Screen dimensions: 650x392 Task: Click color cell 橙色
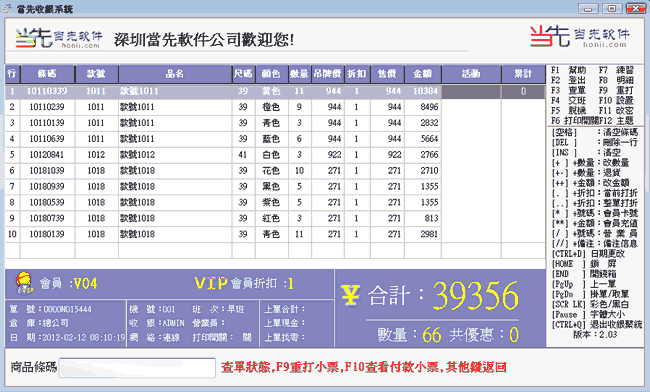pyautogui.click(x=271, y=107)
